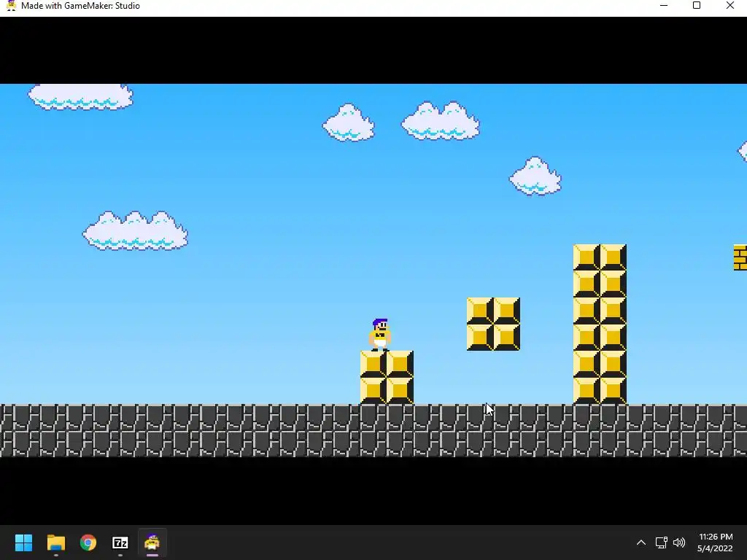Viewport: 747px width, 560px height.
Task: Open the Windows Start menu
Action: (x=23, y=542)
